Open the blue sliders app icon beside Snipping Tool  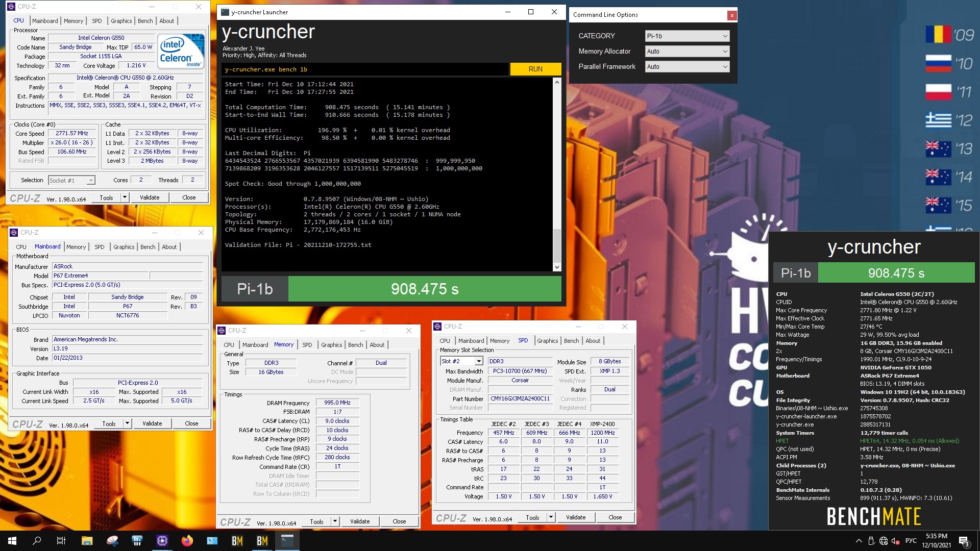(137, 541)
